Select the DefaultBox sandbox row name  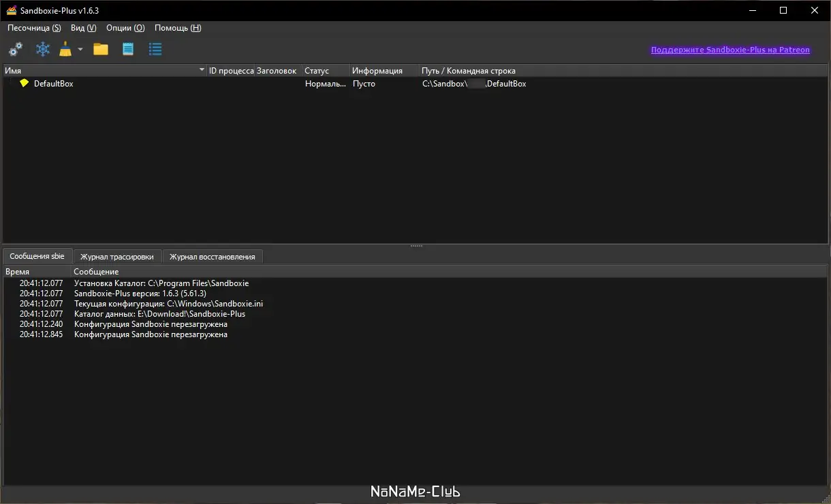(x=53, y=84)
